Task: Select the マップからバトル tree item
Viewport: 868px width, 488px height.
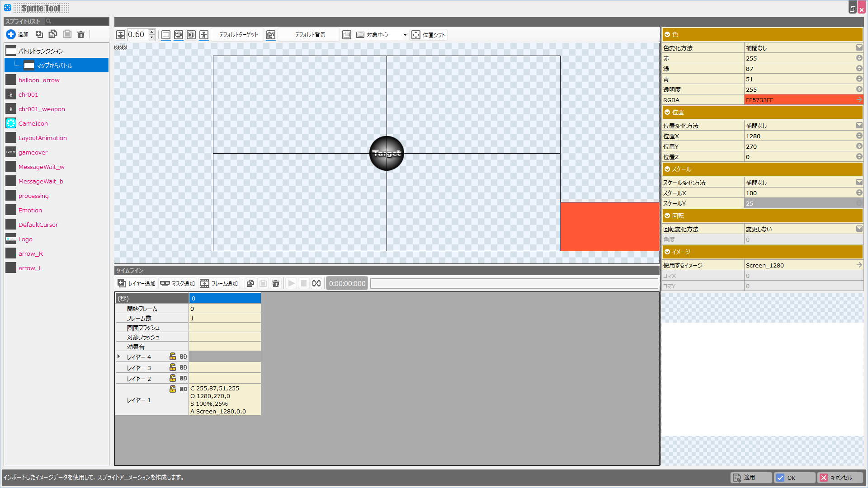Action: point(54,66)
